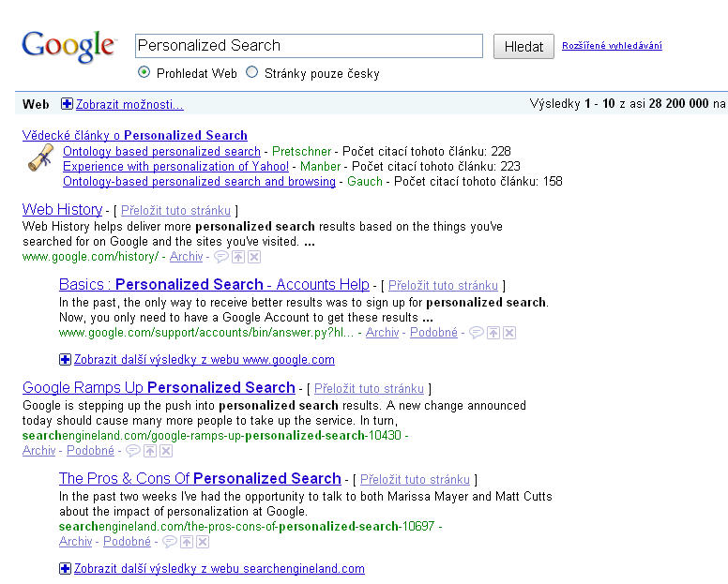This screenshot has height=584, width=728.
Task: Remove the Accounts Help result with X icon
Action: pos(509,333)
